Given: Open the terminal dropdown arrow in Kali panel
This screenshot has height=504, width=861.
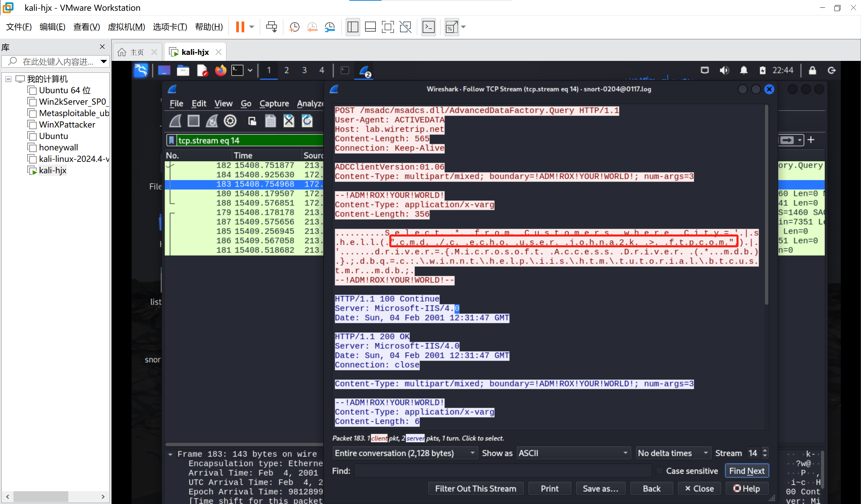Looking at the screenshot, I should (x=250, y=70).
